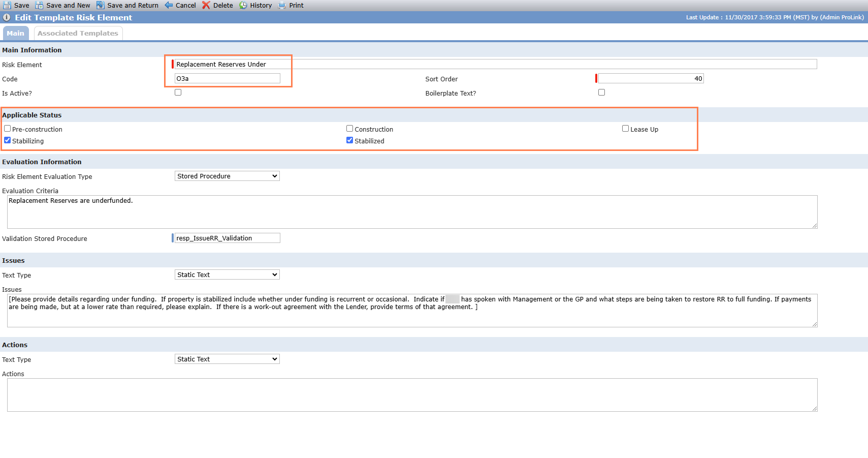Click Save and New text

pos(68,5)
